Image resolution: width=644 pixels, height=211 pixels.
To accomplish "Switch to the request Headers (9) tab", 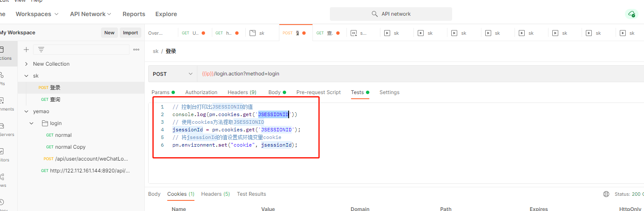I will (x=242, y=92).
